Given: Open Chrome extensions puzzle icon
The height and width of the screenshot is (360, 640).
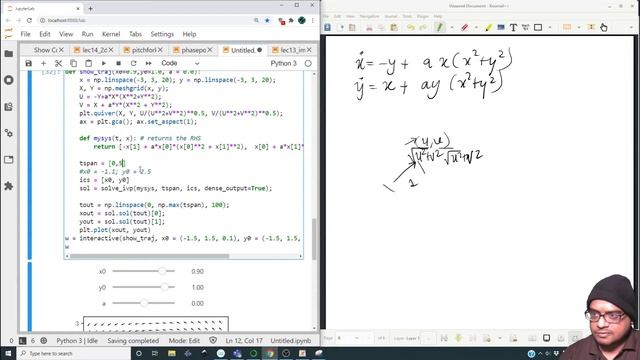Looking at the screenshot, I should 291,20.
